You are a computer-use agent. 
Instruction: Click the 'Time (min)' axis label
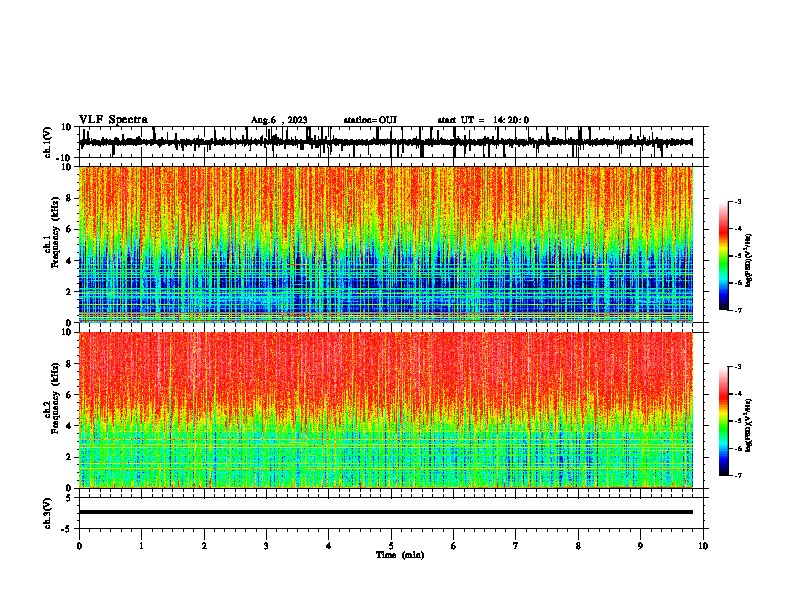(400, 555)
